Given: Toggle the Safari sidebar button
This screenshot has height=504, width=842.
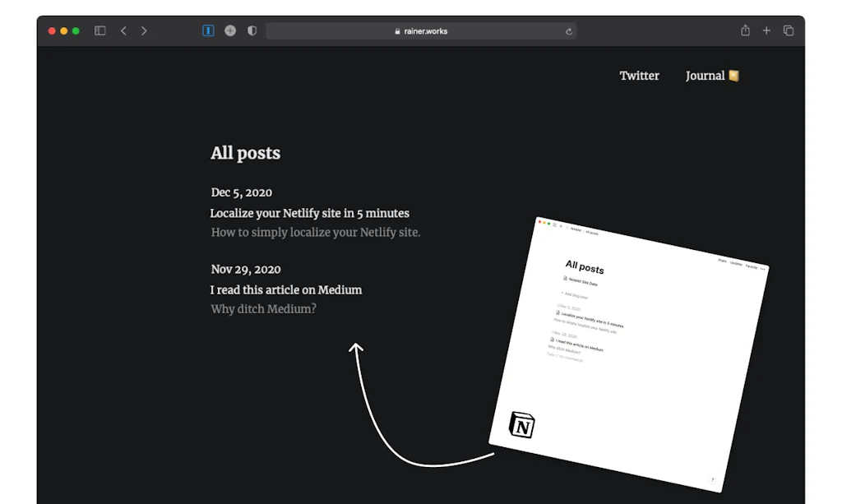Looking at the screenshot, I should 100,31.
